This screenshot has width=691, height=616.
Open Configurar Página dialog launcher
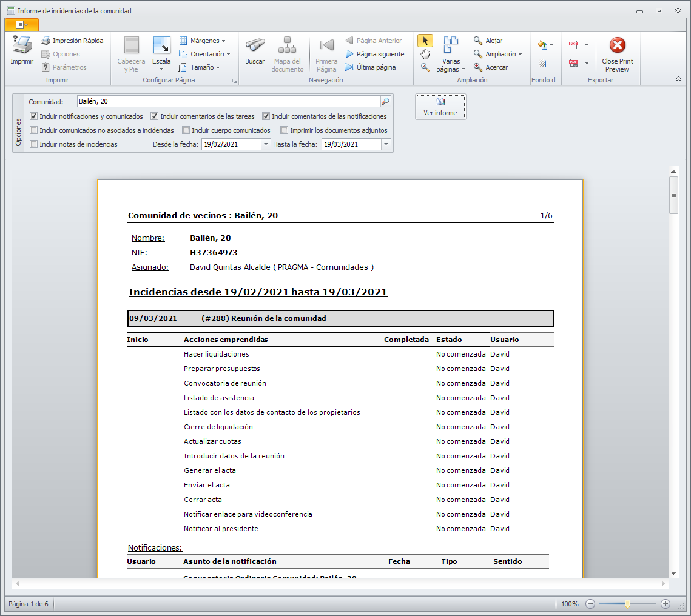pyautogui.click(x=234, y=81)
